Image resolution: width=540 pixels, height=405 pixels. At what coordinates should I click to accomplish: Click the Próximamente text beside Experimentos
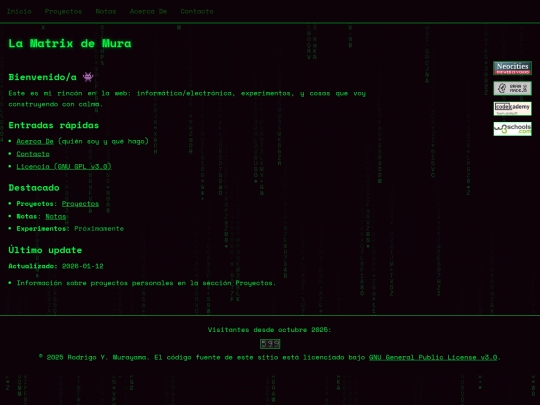(99, 229)
